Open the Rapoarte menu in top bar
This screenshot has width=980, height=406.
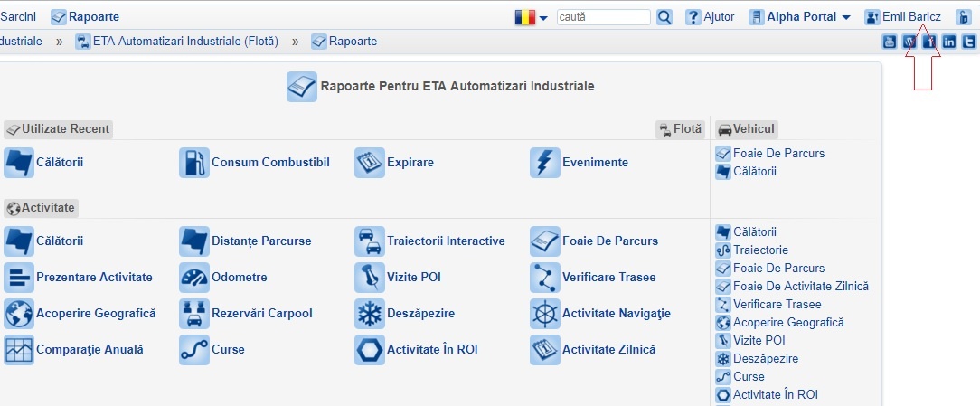pos(85,17)
